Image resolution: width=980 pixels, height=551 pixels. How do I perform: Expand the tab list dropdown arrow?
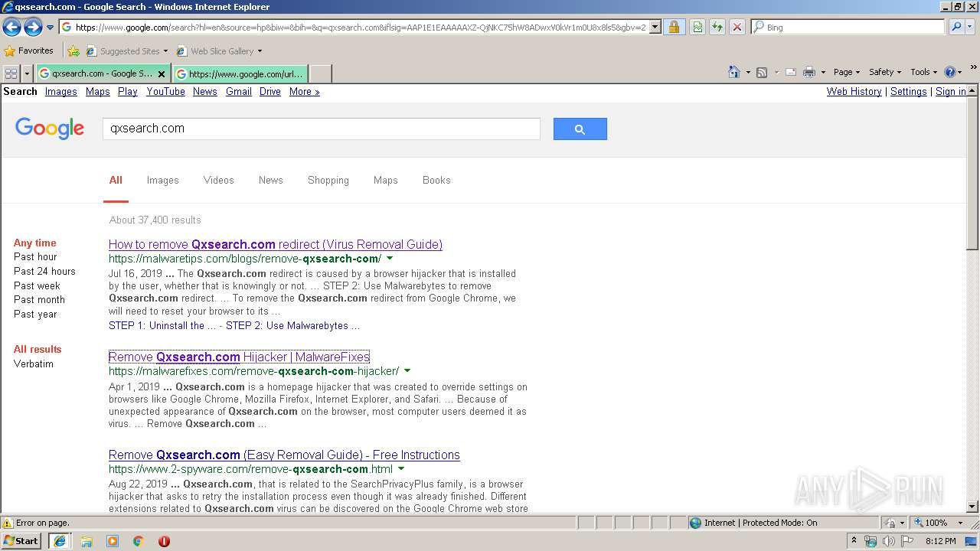click(27, 73)
